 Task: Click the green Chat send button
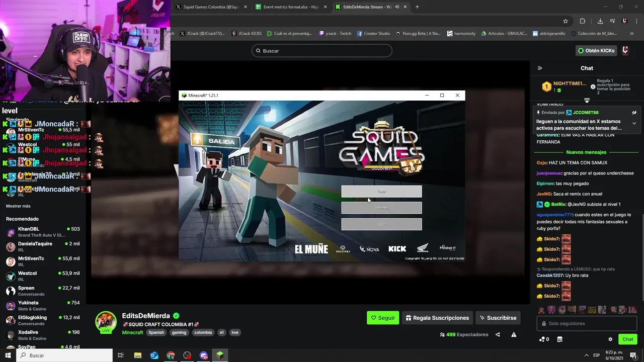[627, 339]
